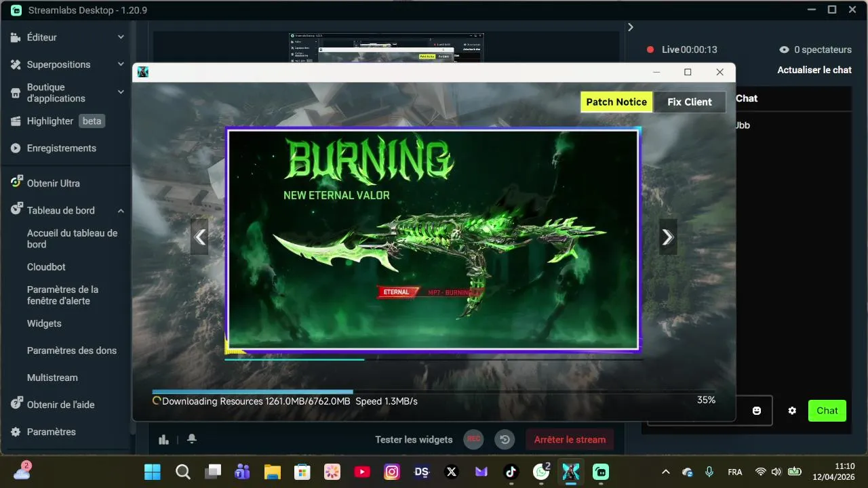Open File Explorer from taskbar

[x=272, y=472]
